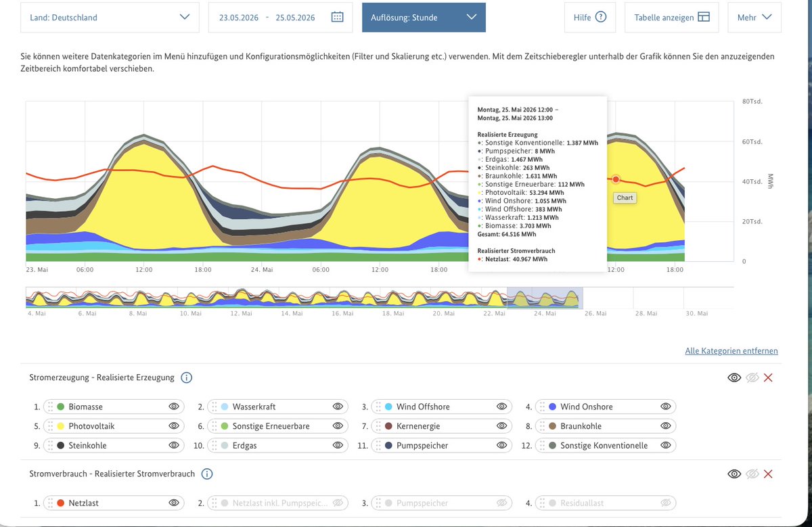The height and width of the screenshot is (527, 812).
Task: Toggle visibility of Erdgas
Action: pos(338,445)
